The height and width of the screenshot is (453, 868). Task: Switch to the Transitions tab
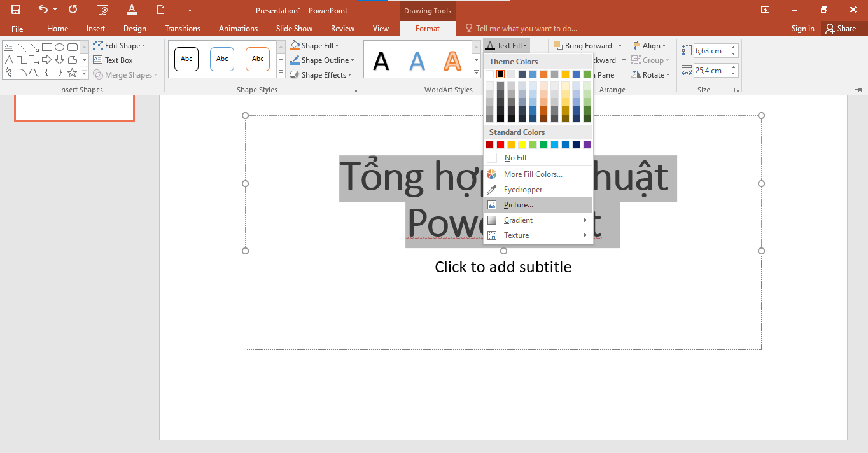[x=183, y=29]
